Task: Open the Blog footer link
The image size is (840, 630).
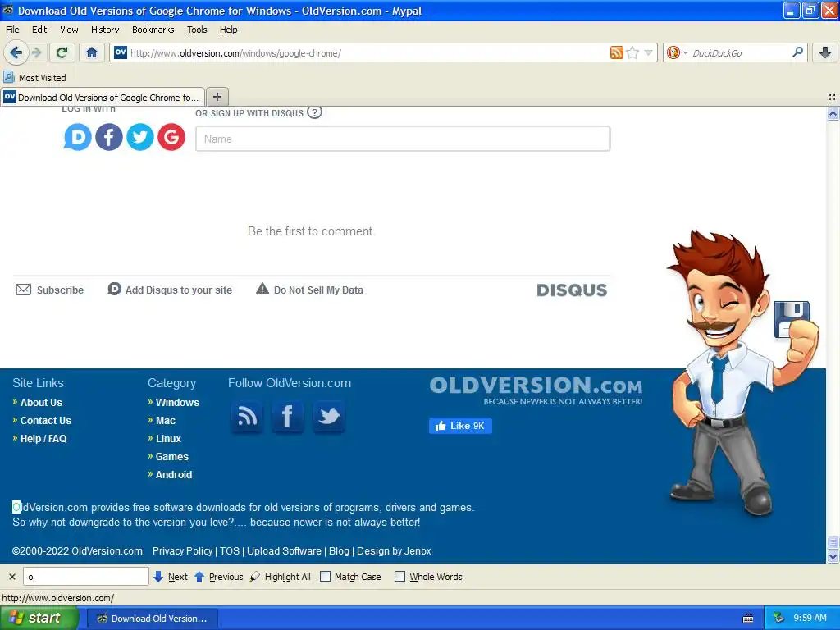Action: [339, 550]
